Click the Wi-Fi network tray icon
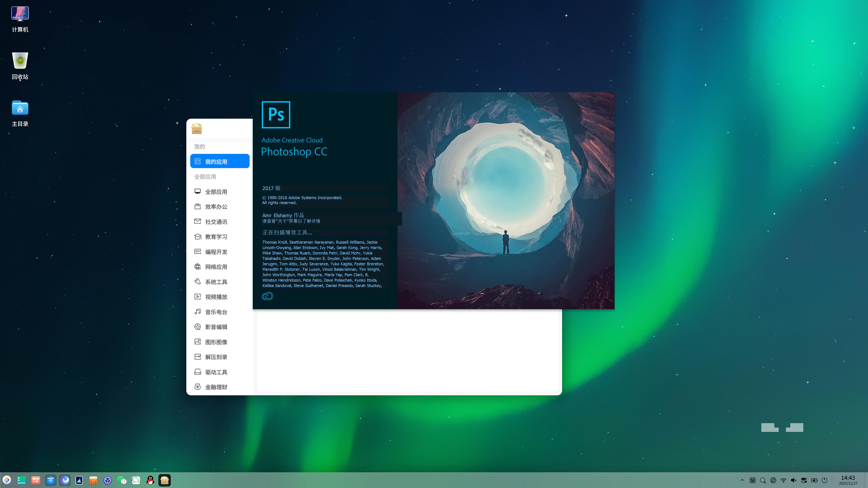 (783, 480)
